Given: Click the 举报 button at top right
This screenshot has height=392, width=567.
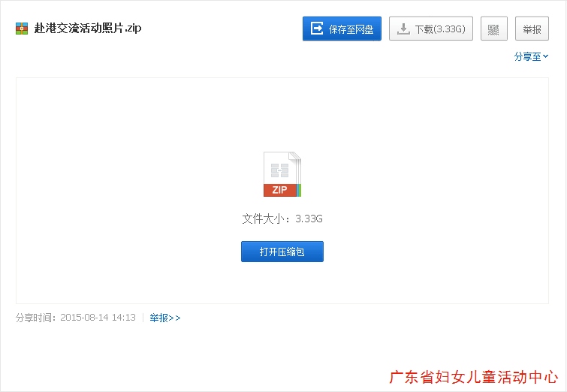Looking at the screenshot, I should pos(532,29).
